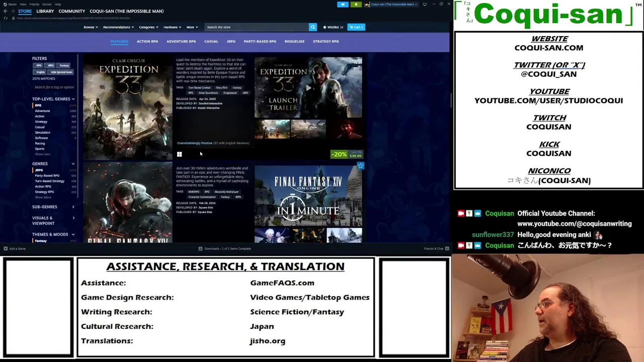This screenshot has height=362, width=644.
Task: Go back with the Steam back arrow
Action: (x=5, y=11)
